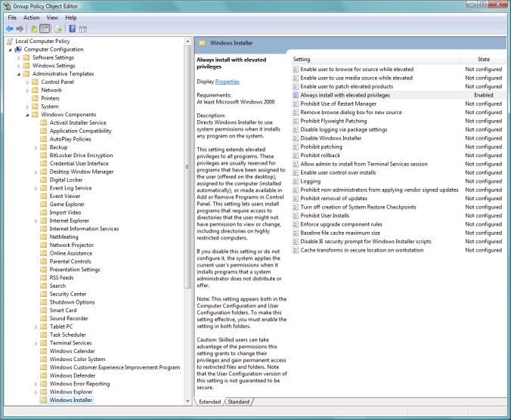Open the Action menu
Viewport: 511px width, 420px height.
pos(31,17)
